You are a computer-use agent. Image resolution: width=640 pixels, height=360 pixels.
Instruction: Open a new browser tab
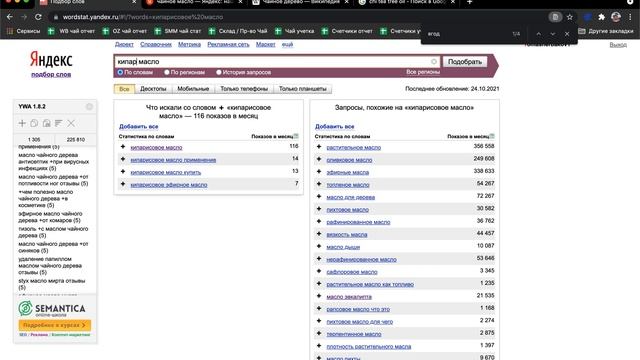click(x=469, y=2)
